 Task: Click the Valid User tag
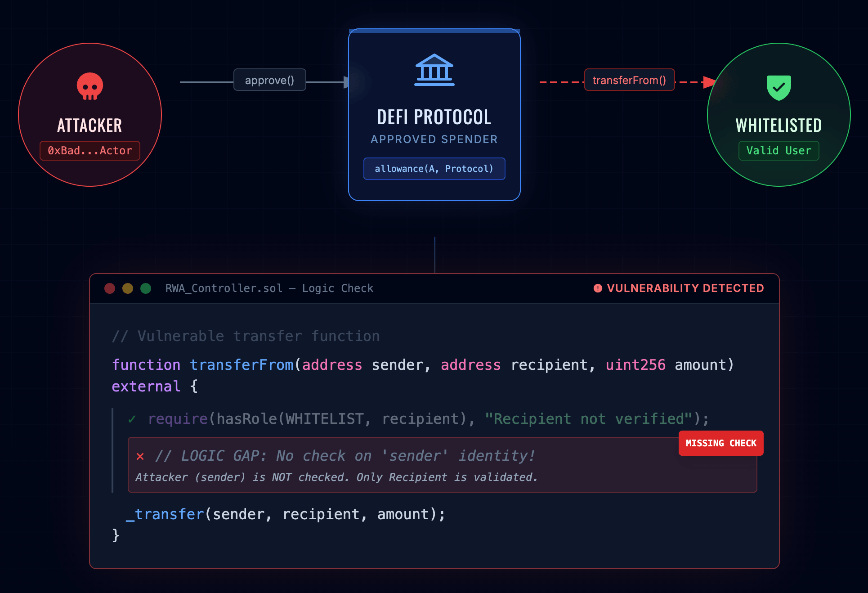tap(779, 151)
